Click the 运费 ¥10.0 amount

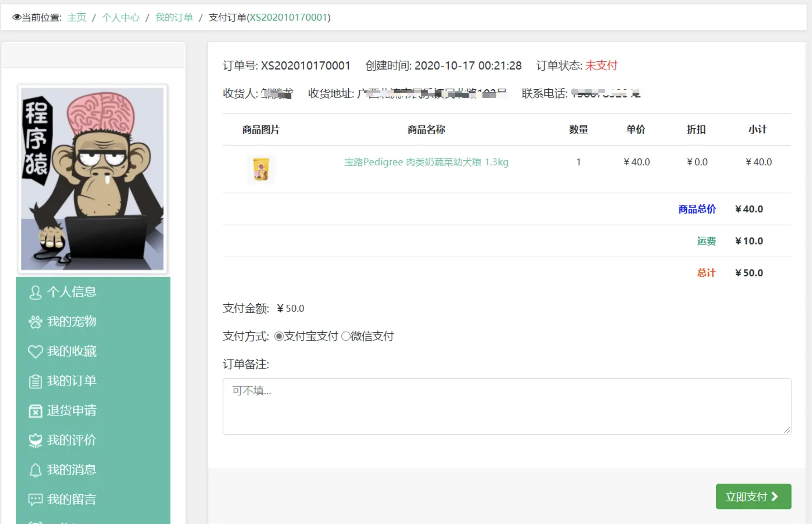(x=749, y=241)
